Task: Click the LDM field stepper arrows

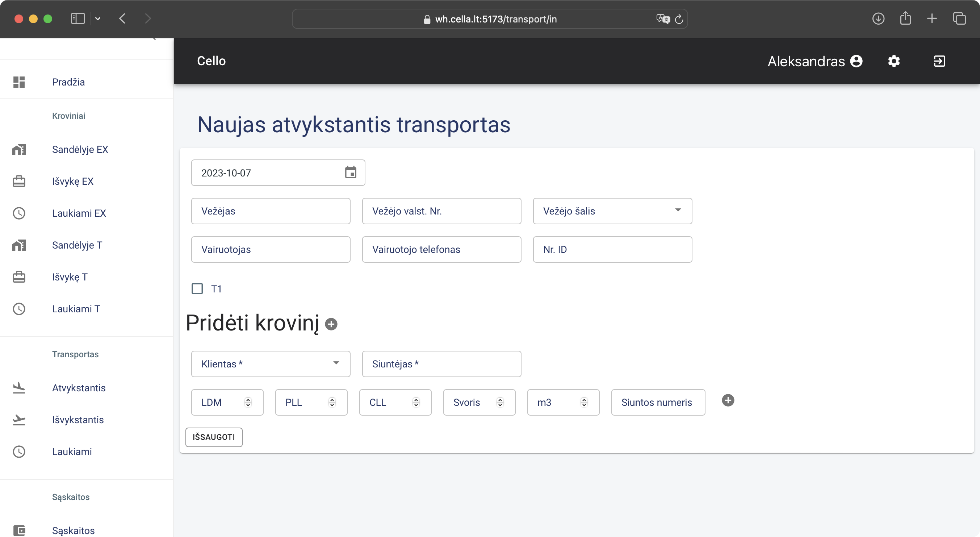Action: pyautogui.click(x=248, y=402)
